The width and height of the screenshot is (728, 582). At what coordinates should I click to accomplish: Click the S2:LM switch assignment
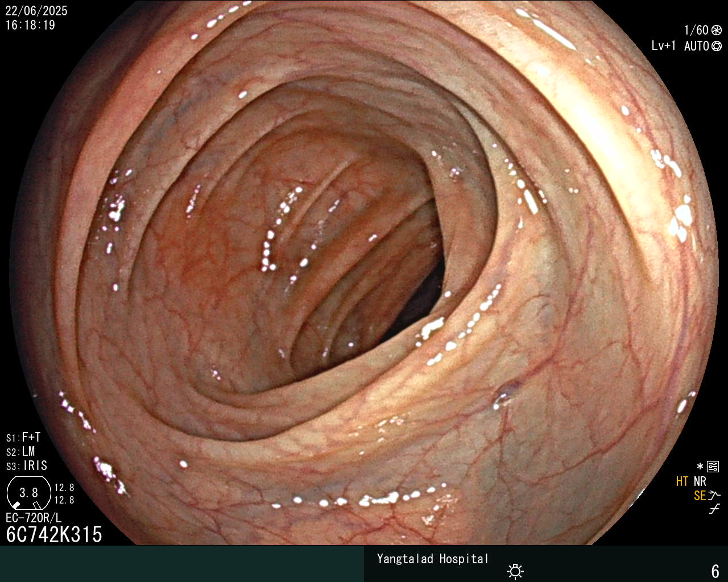20,452
